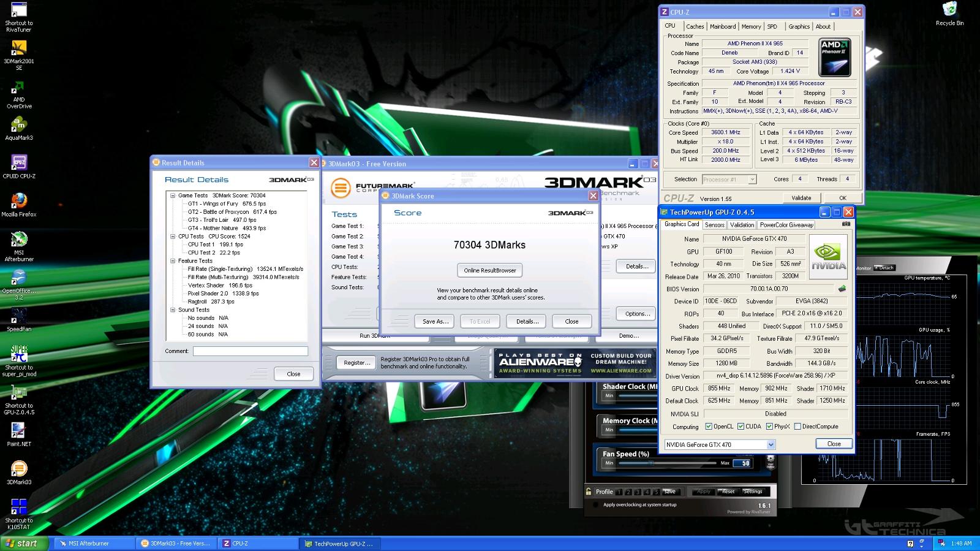
Task: Select Afterburner profile slot 1
Action: [619, 492]
